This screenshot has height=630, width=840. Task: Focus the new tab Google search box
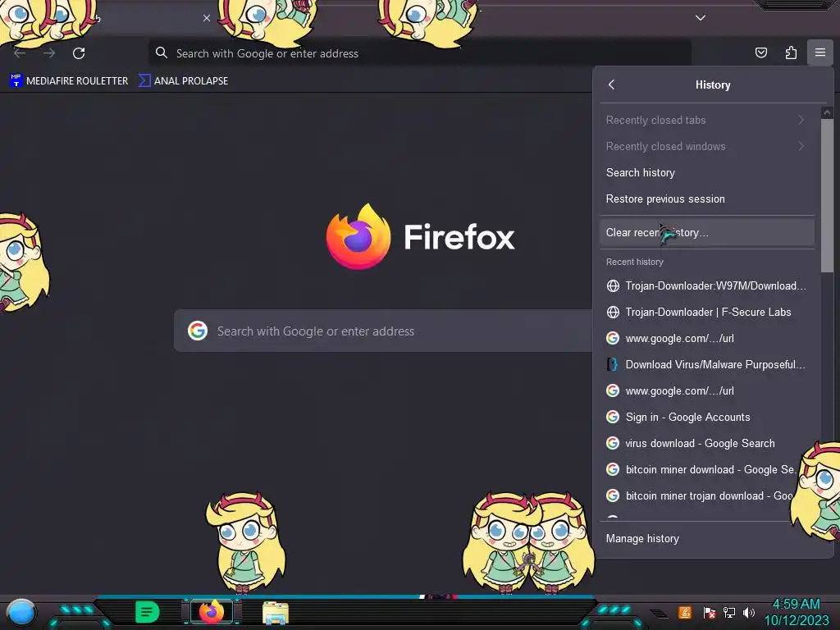(x=383, y=331)
